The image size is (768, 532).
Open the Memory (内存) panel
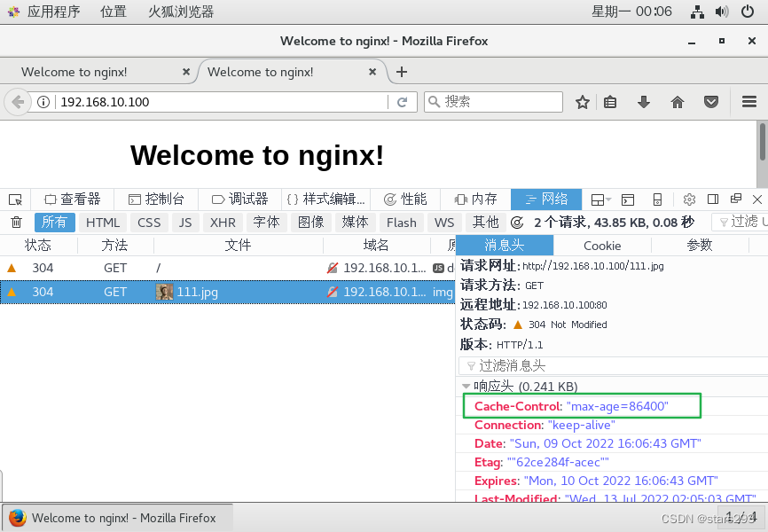click(475, 199)
